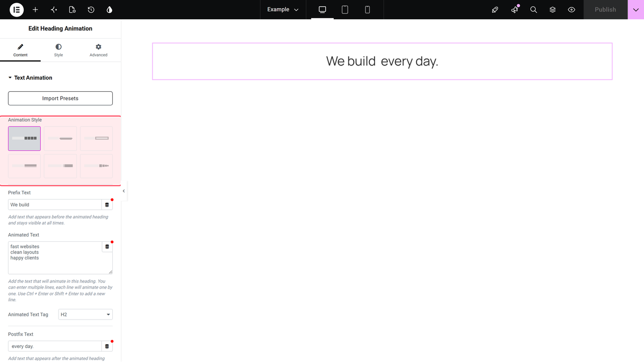Open the Elementor logo menu
Viewport: 644px width, 362px height.
[17, 10]
